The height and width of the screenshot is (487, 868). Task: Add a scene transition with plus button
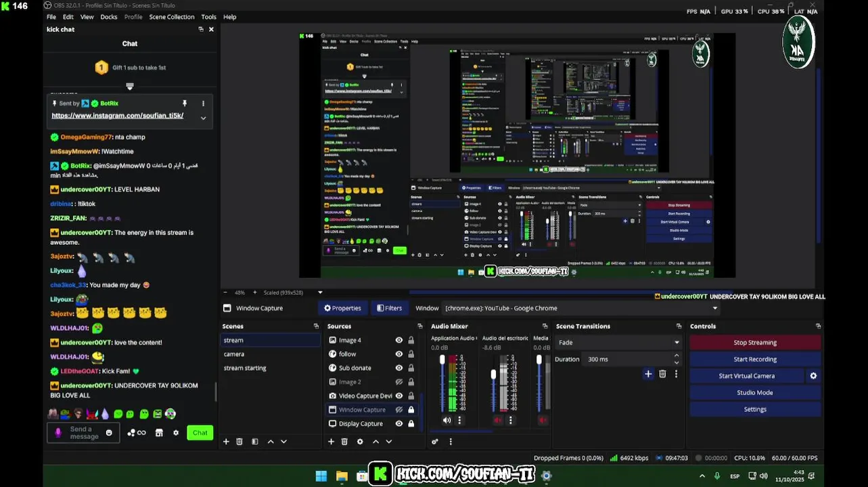point(648,374)
